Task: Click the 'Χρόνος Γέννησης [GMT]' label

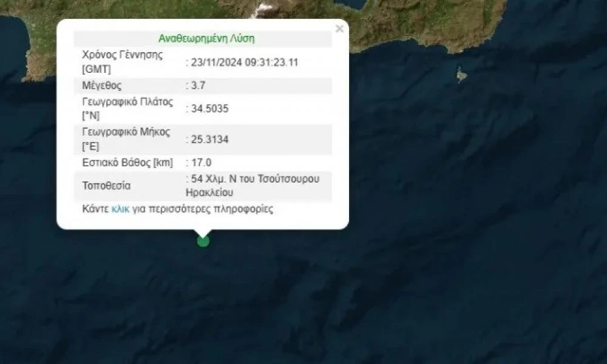Action: pyautogui.click(x=123, y=62)
